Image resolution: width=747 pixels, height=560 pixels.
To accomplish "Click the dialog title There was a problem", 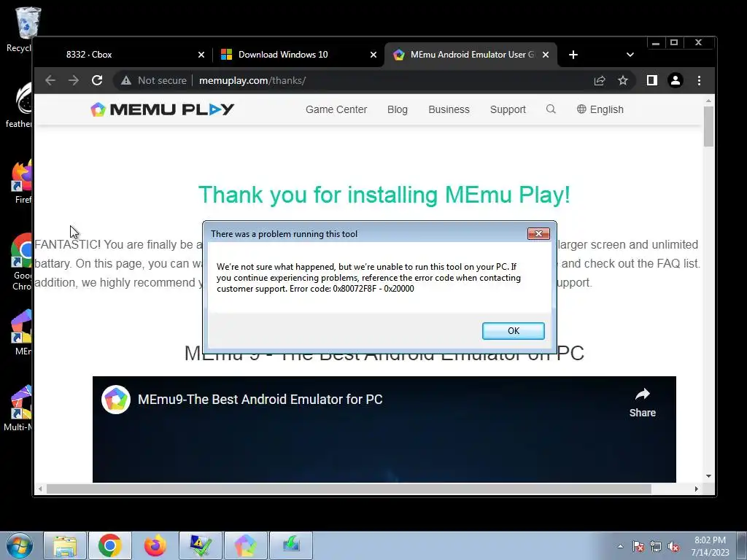I will pos(284,234).
